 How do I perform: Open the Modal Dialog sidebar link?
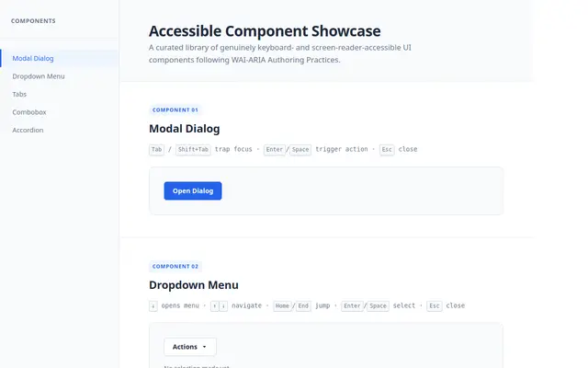tap(59, 58)
